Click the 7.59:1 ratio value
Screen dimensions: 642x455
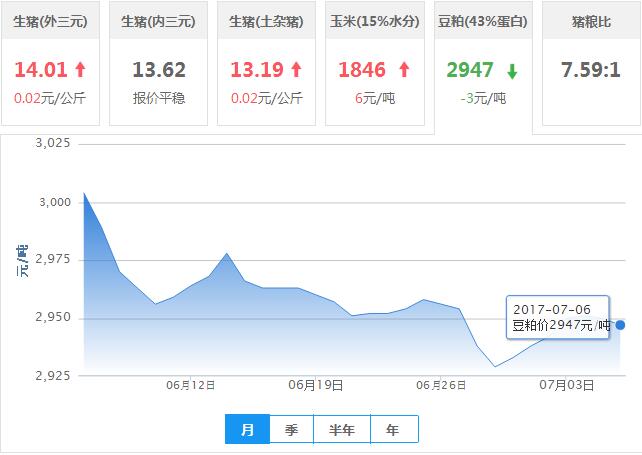point(591,70)
